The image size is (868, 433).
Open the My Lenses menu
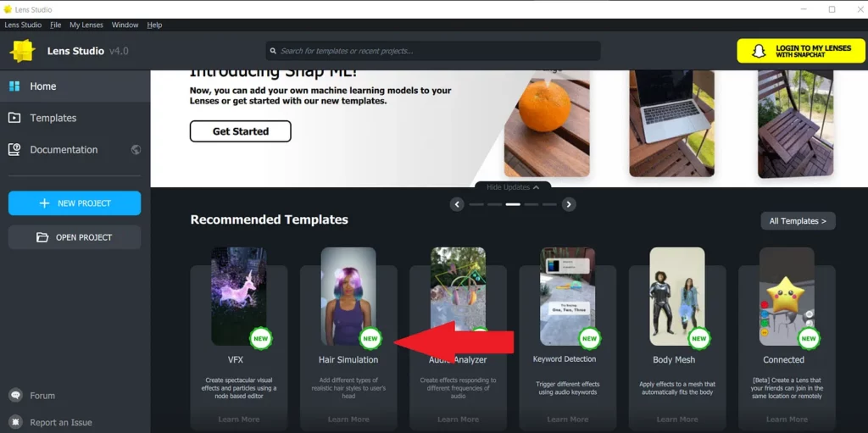86,25
